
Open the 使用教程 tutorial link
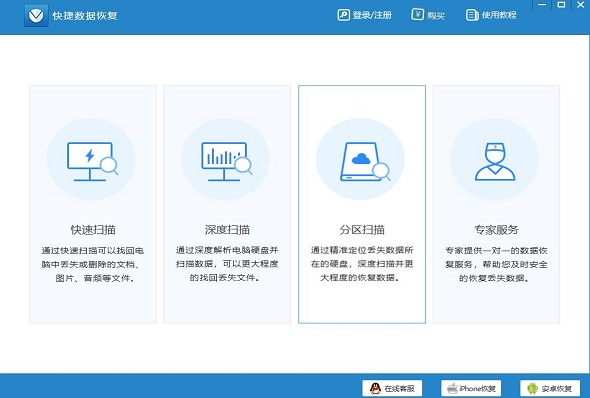(x=491, y=15)
